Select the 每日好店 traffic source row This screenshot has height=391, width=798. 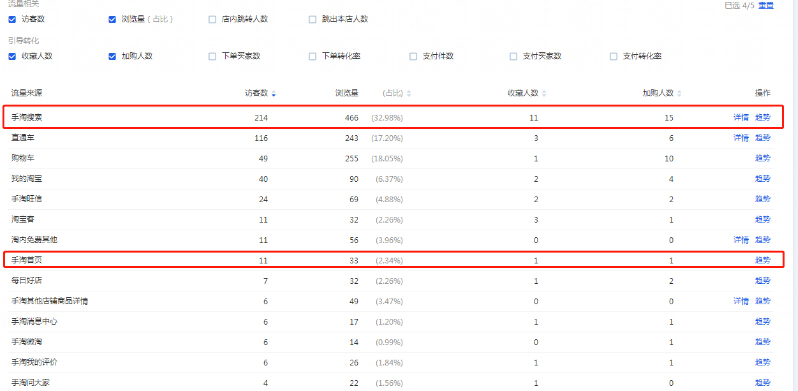coord(391,281)
